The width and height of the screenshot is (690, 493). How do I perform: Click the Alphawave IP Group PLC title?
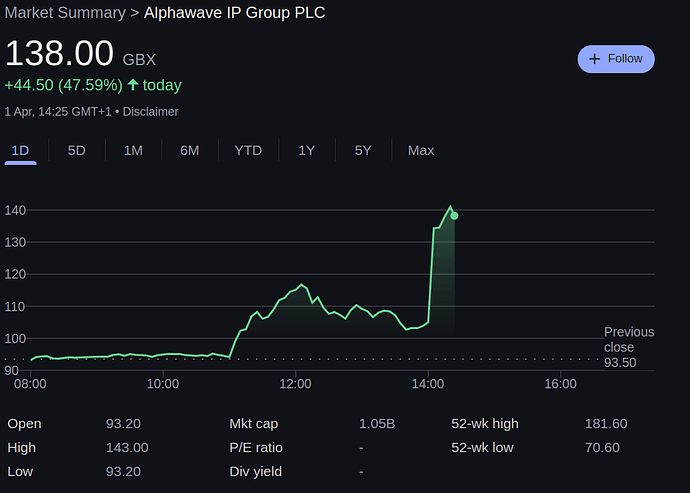pos(235,13)
